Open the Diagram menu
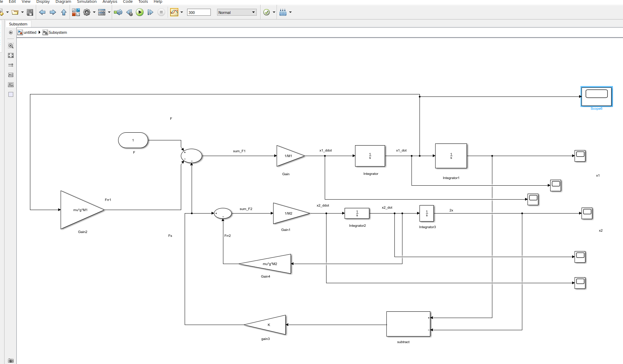Image resolution: width=623 pixels, height=364 pixels. (63, 2)
